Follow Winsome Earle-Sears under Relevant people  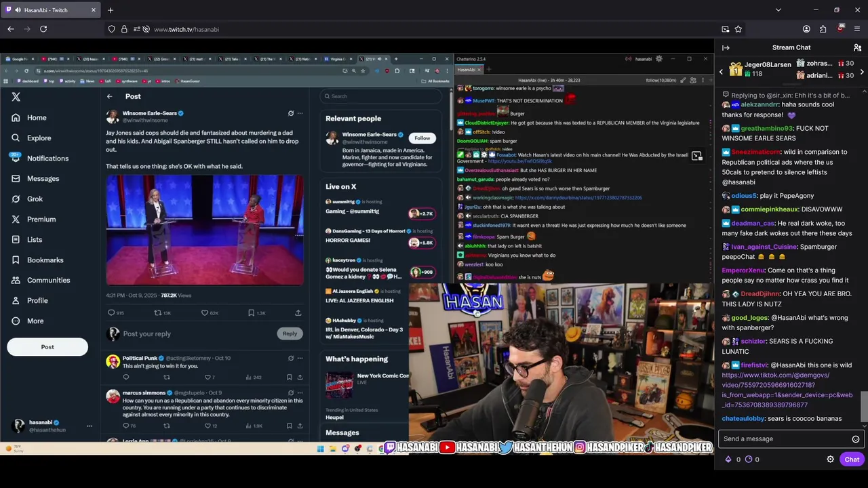point(422,138)
